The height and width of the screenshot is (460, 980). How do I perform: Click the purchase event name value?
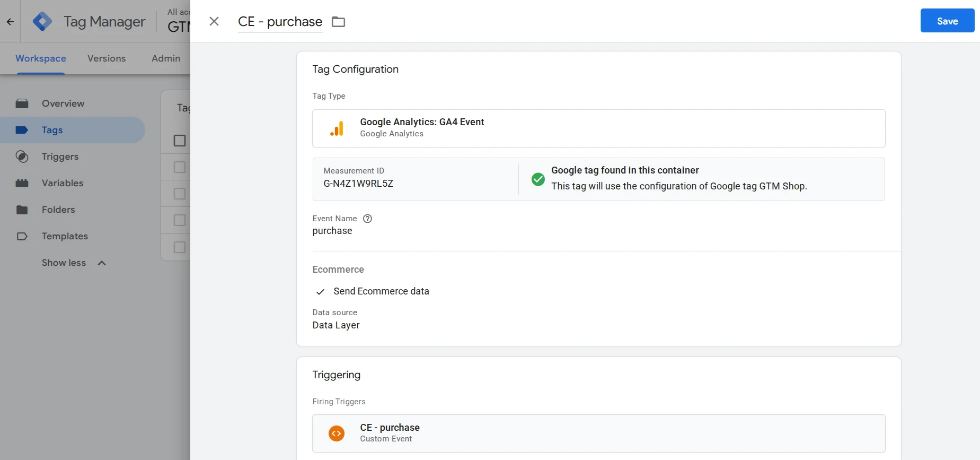tap(332, 231)
